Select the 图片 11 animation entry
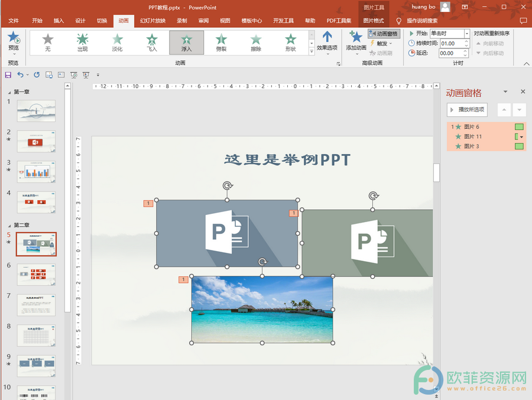532x400 pixels. click(486, 136)
